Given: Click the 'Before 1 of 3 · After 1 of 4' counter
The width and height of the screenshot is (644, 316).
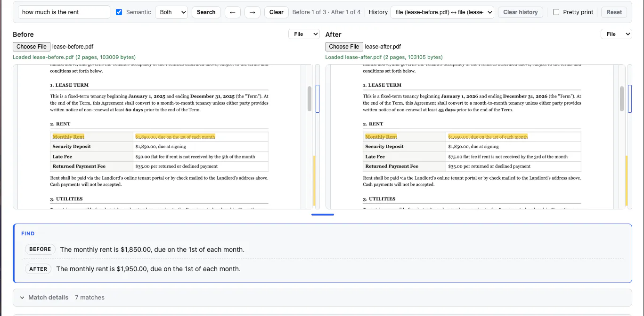Looking at the screenshot, I should click(x=326, y=12).
